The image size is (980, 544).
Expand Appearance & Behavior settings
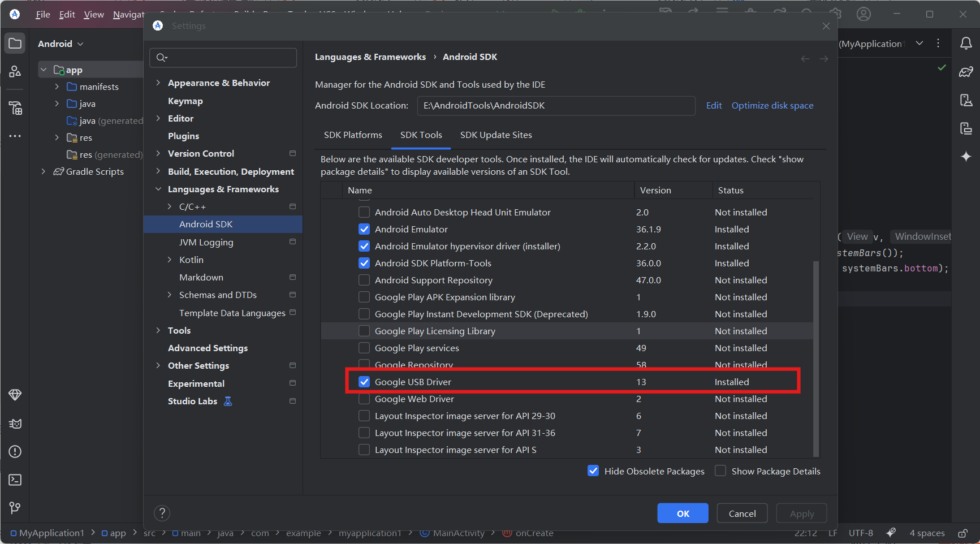pos(158,83)
